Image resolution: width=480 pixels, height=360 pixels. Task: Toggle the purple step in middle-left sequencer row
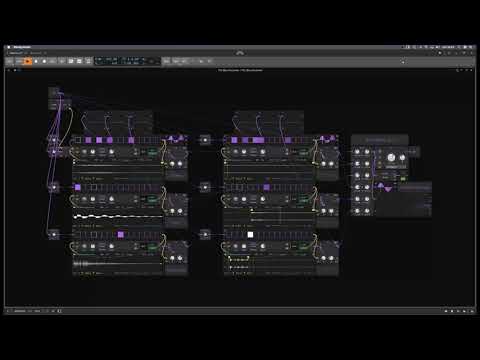click(78, 187)
